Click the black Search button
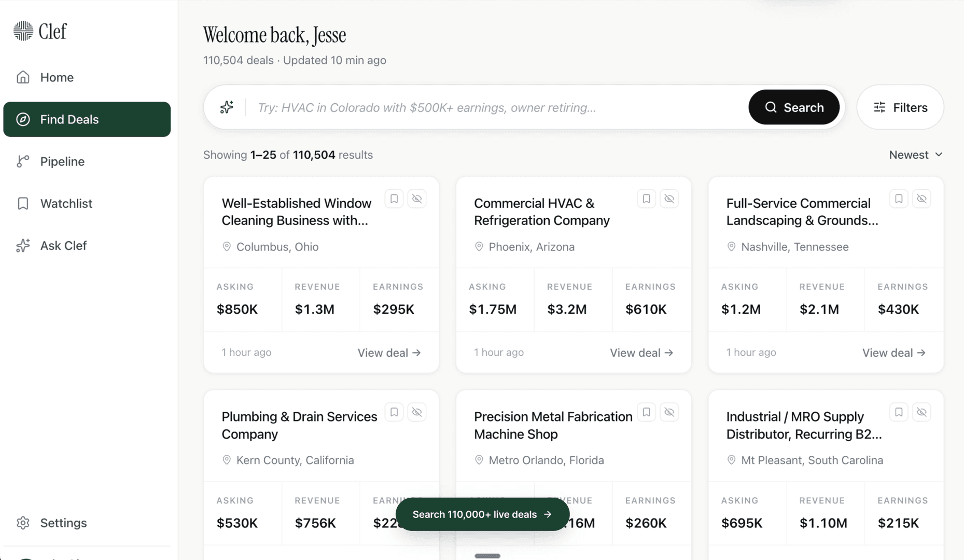The width and height of the screenshot is (964, 560). pos(794,107)
